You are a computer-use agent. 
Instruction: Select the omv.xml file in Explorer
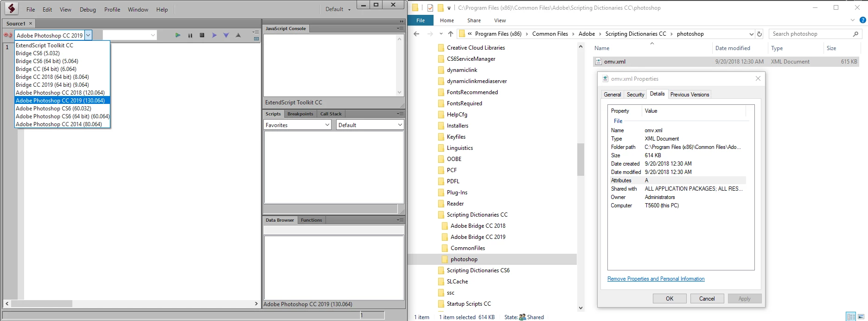pos(726,61)
